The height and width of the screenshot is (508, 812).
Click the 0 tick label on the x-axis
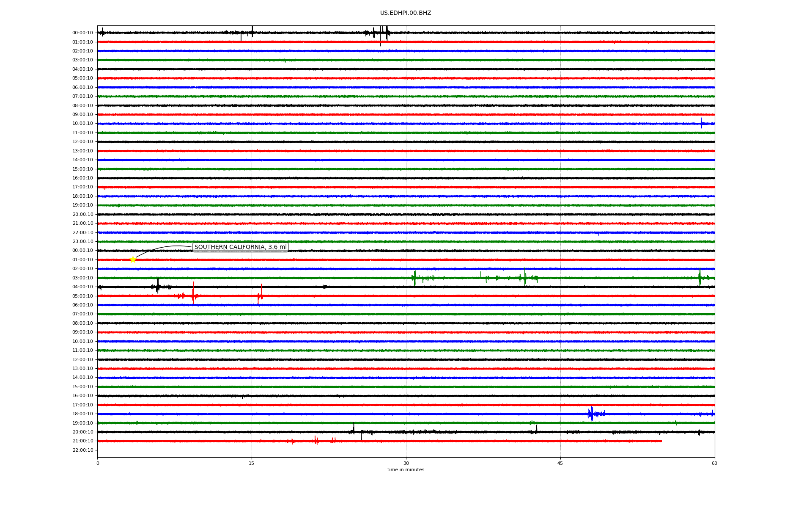[98, 463]
